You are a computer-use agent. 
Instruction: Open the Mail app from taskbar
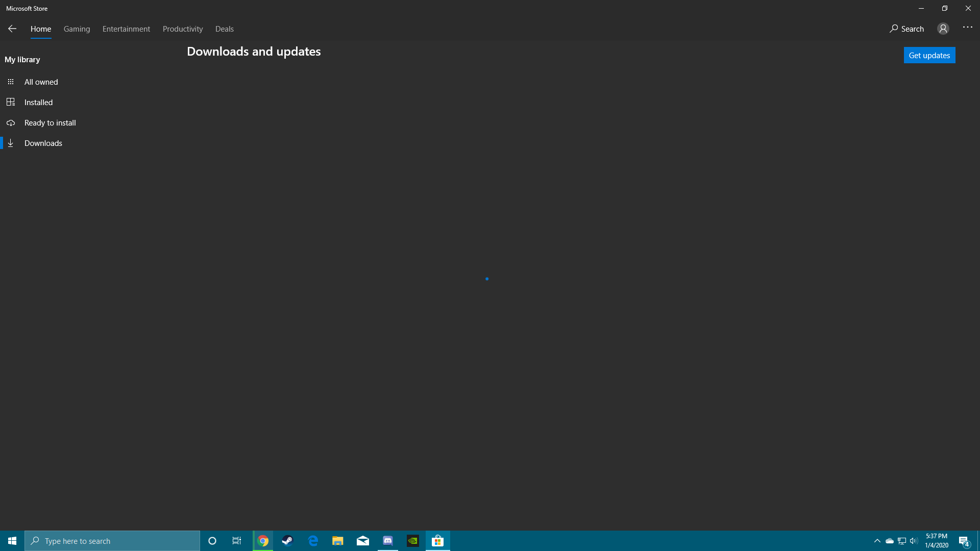(363, 541)
